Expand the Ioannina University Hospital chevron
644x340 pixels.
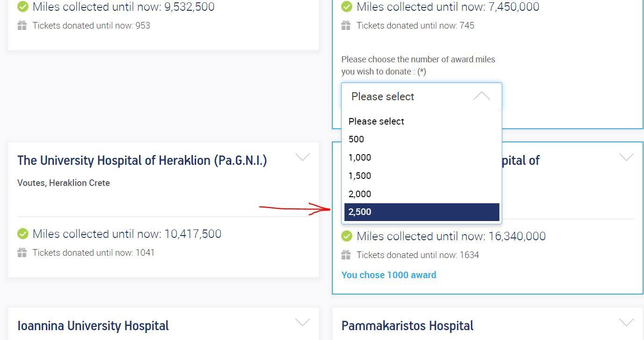click(x=303, y=322)
